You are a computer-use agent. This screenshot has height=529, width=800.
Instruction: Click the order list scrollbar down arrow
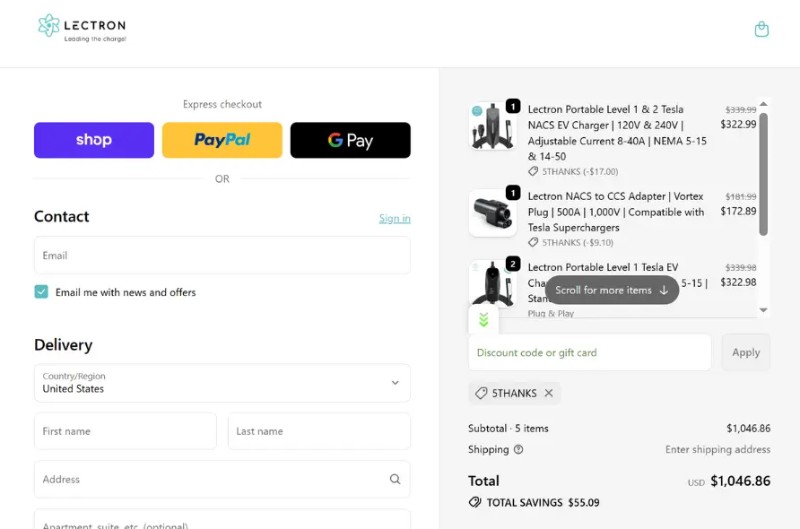pyautogui.click(x=763, y=310)
